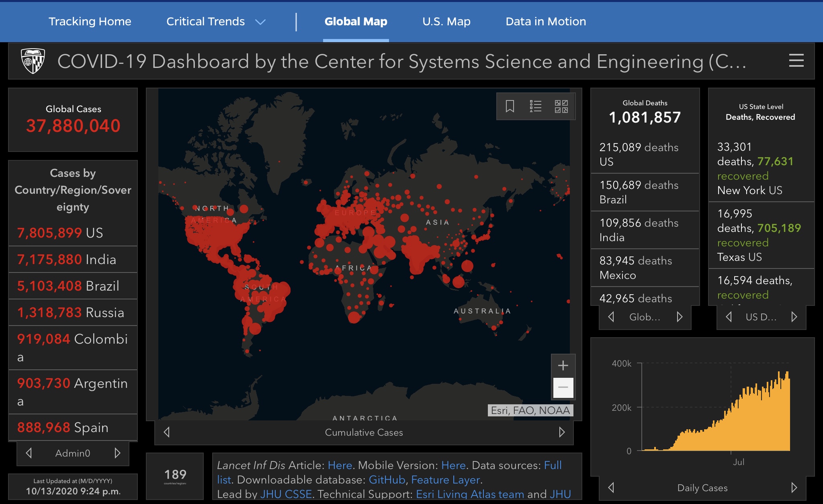This screenshot has height=504, width=823.
Task: Go to next map view after Cumulative Cases
Action: point(562,432)
